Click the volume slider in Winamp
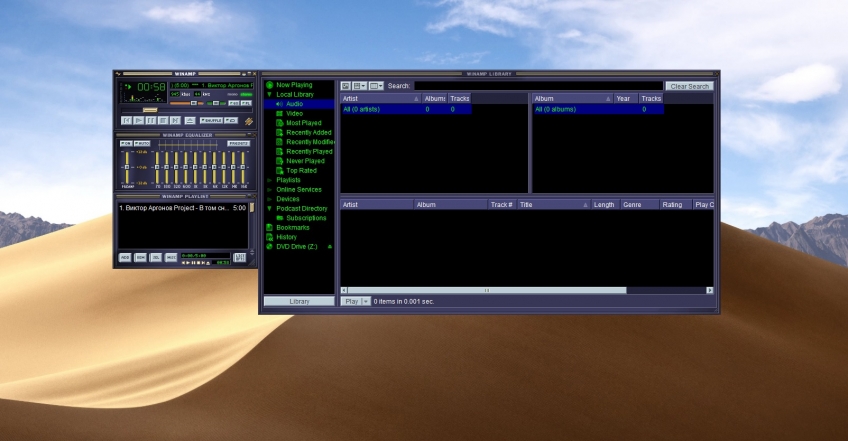The image size is (848, 441). tap(187, 103)
